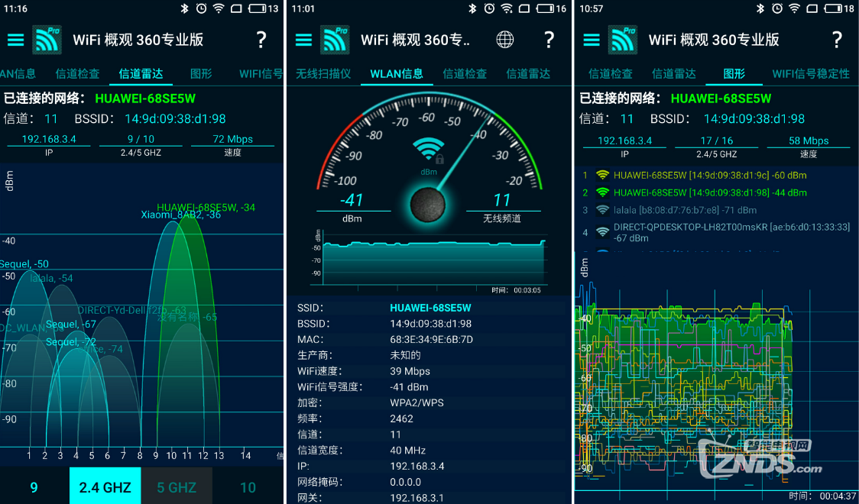Click the gateway address 192.168.3.1
This screenshot has width=859, height=504.
coord(417,498)
